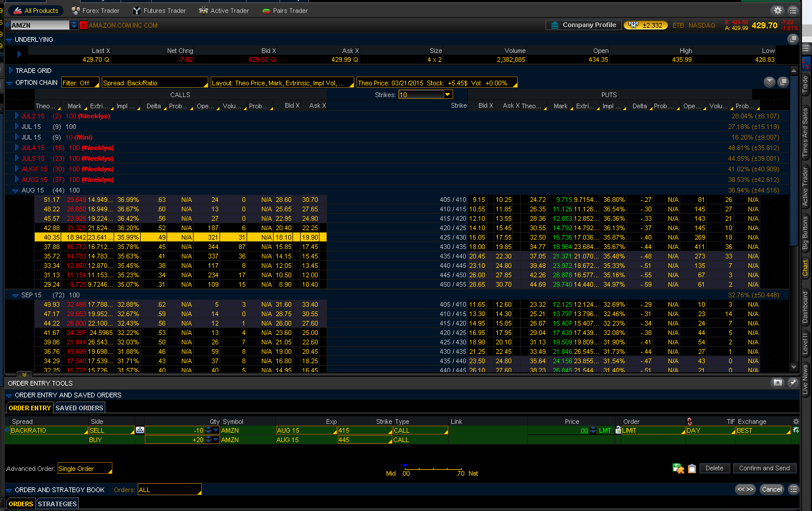Click the pin icon in Order Entry Tools
Image resolution: width=812 pixels, height=511 pixels.
pos(793,383)
